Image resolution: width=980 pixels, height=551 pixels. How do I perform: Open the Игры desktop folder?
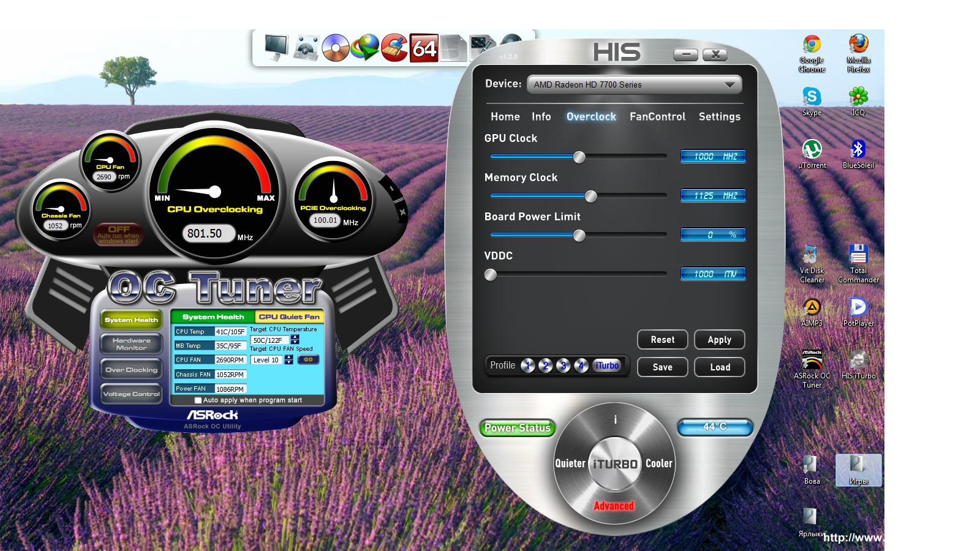858,470
